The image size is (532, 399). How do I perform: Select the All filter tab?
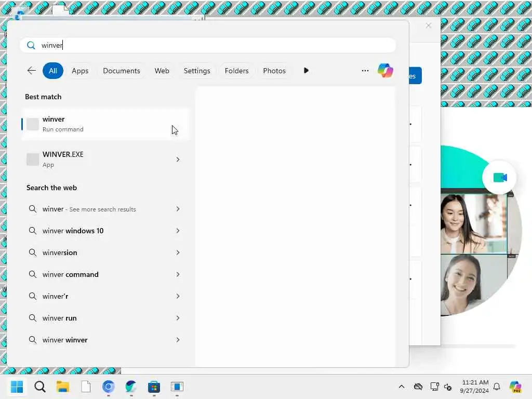click(x=53, y=71)
